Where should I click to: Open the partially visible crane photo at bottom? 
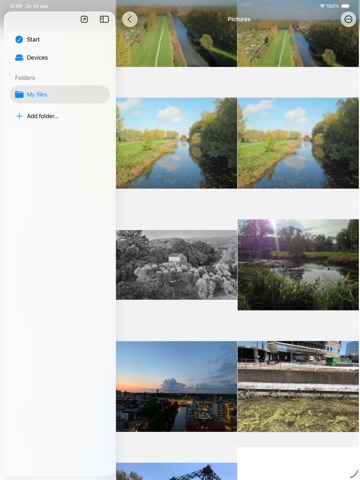177,471
